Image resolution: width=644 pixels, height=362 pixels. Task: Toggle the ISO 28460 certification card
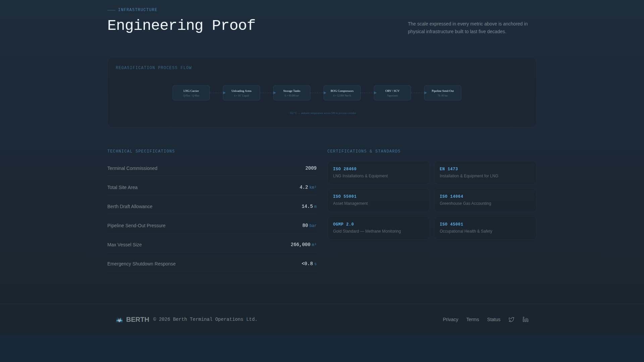[378, 172]
